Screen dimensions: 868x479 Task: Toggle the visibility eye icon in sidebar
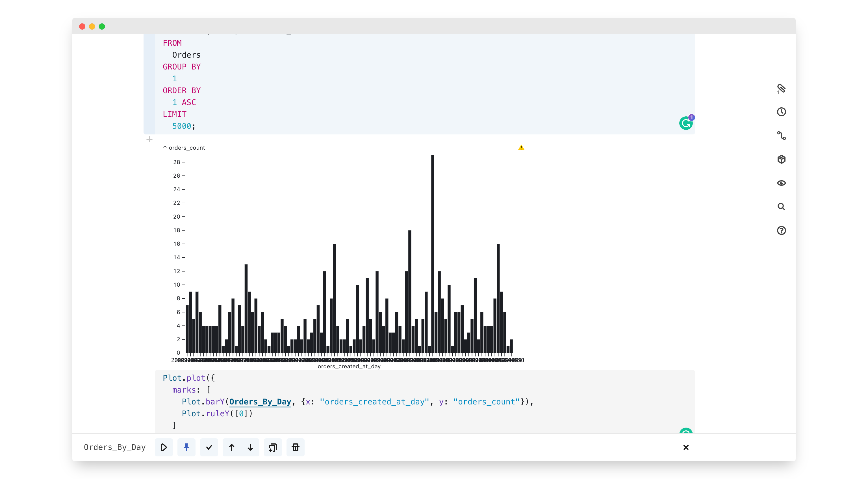781,183
